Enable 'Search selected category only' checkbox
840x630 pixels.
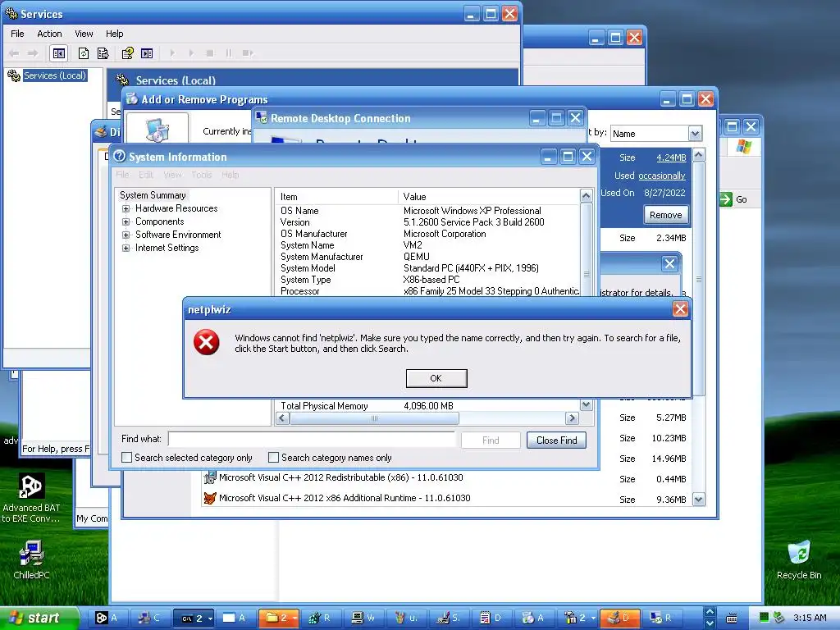[x=127, y=458]
